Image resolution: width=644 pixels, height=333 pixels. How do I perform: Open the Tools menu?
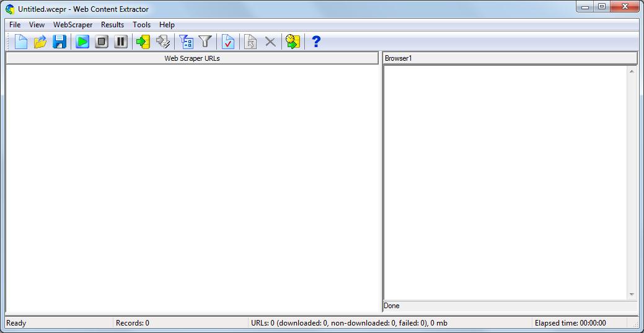pos(142,25)
